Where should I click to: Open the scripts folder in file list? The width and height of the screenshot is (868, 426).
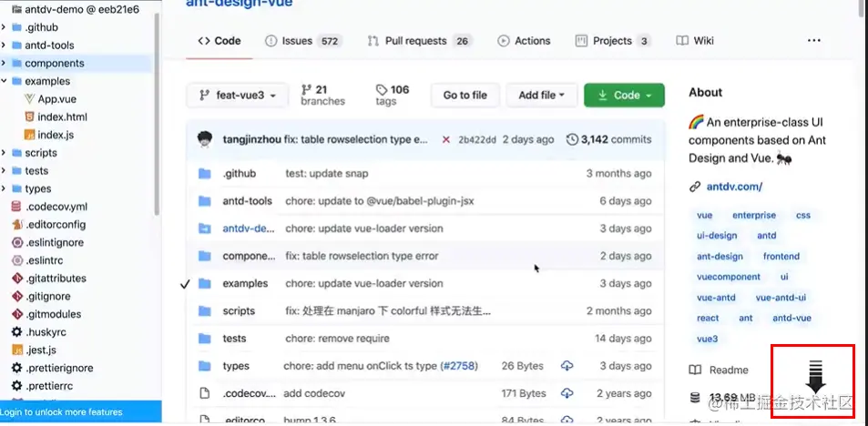click(239, 311)
